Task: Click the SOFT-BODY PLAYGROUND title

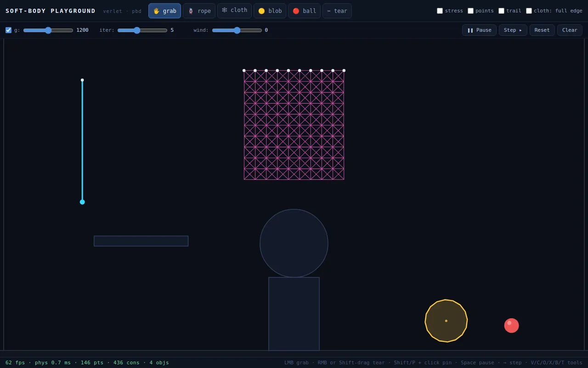Action: (51, 11)
